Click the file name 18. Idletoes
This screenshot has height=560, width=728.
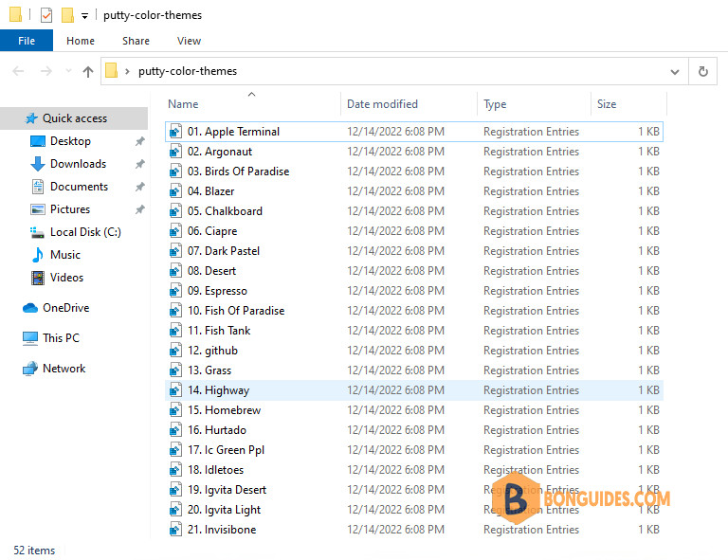point(215,470)
